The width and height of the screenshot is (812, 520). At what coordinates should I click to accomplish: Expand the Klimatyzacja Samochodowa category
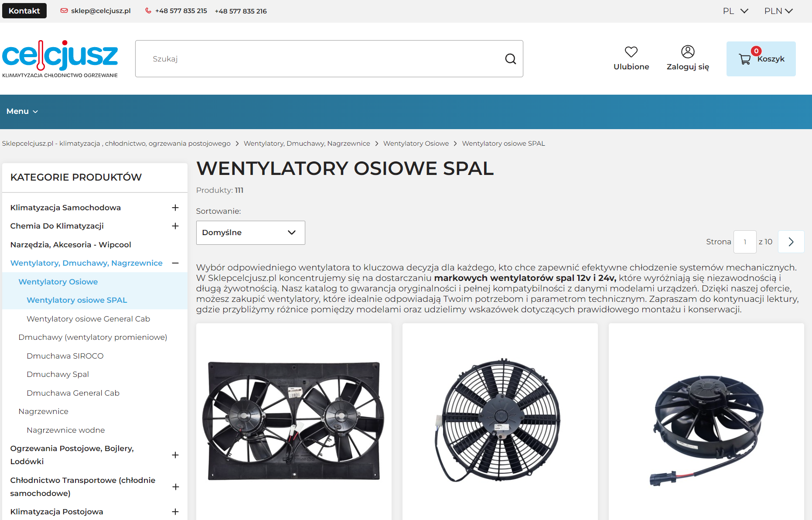(x=176, y=208)
